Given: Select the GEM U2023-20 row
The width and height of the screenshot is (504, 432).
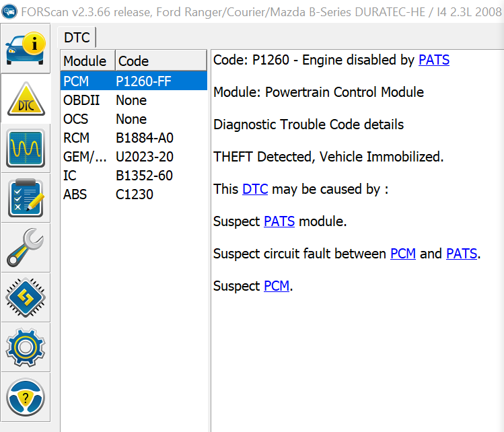Looking at the screenshot, I should click(134, 157).
